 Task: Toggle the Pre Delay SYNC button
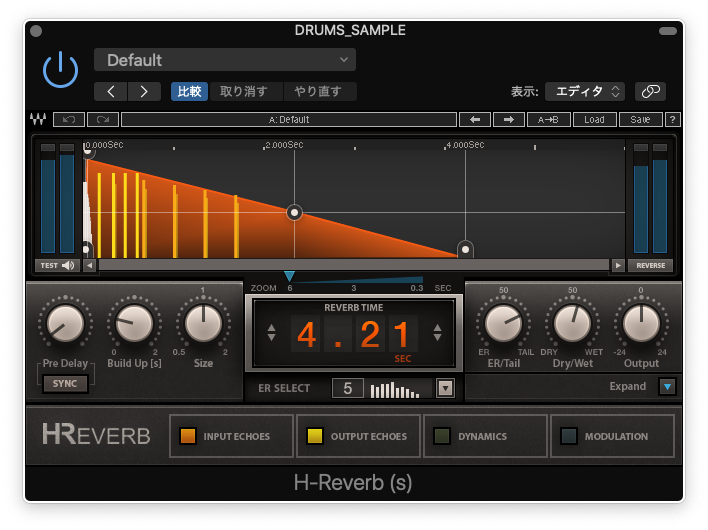click(65, 384)
